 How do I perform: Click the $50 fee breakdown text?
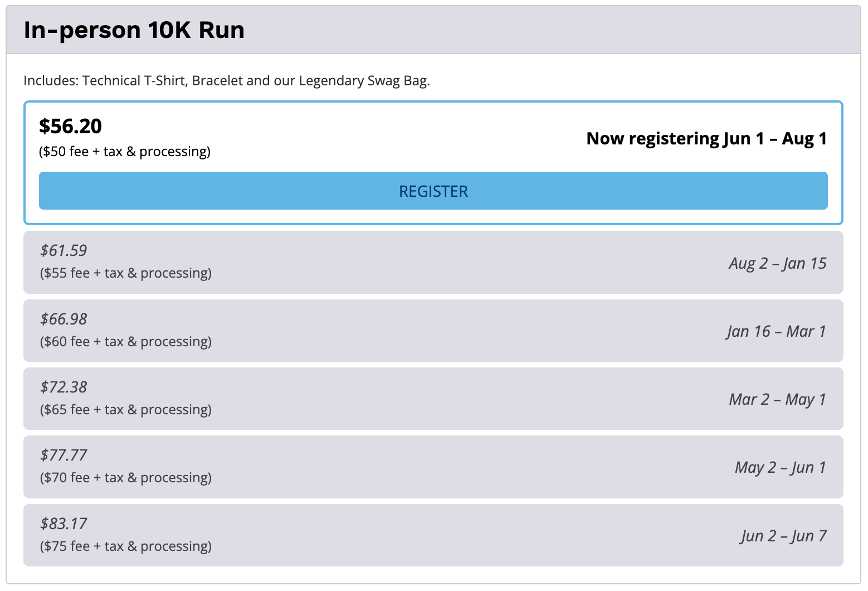125,152
